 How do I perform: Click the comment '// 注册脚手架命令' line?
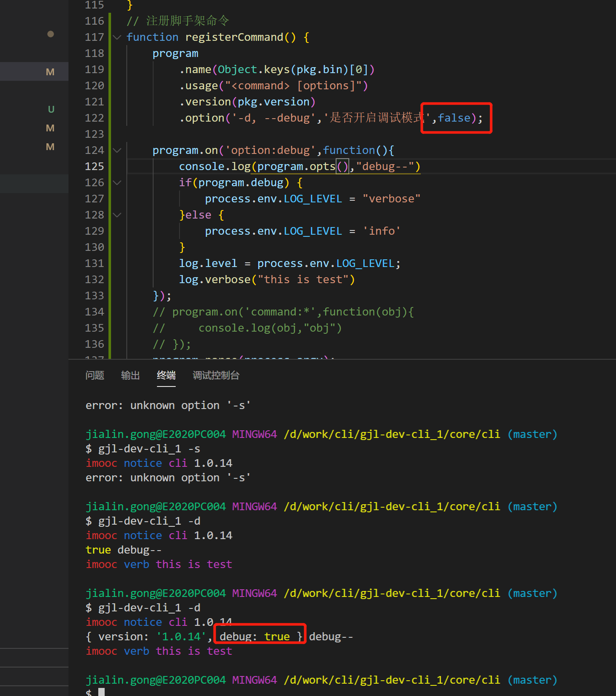pos(178,21)
